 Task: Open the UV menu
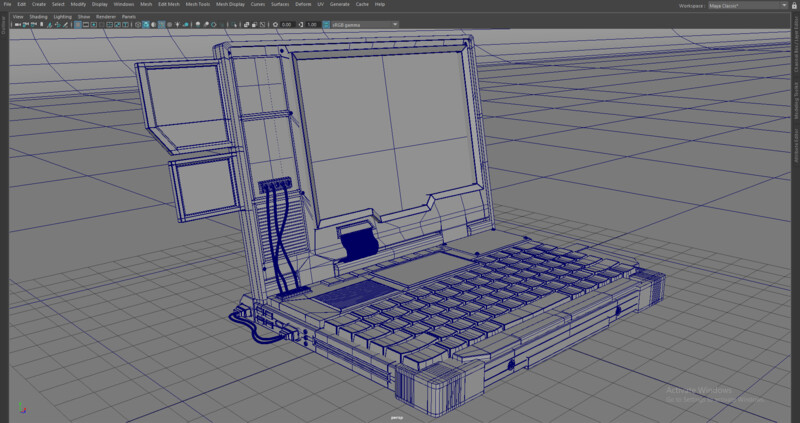321,4
